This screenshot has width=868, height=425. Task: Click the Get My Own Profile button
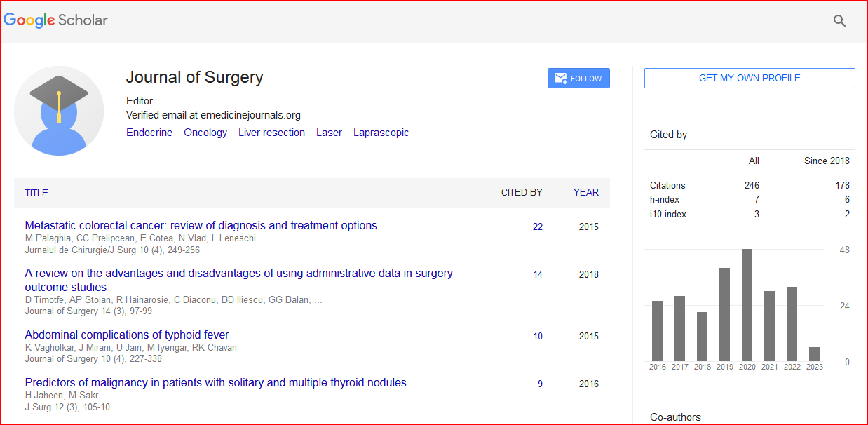pyautogui.click(x=749, y=78)
